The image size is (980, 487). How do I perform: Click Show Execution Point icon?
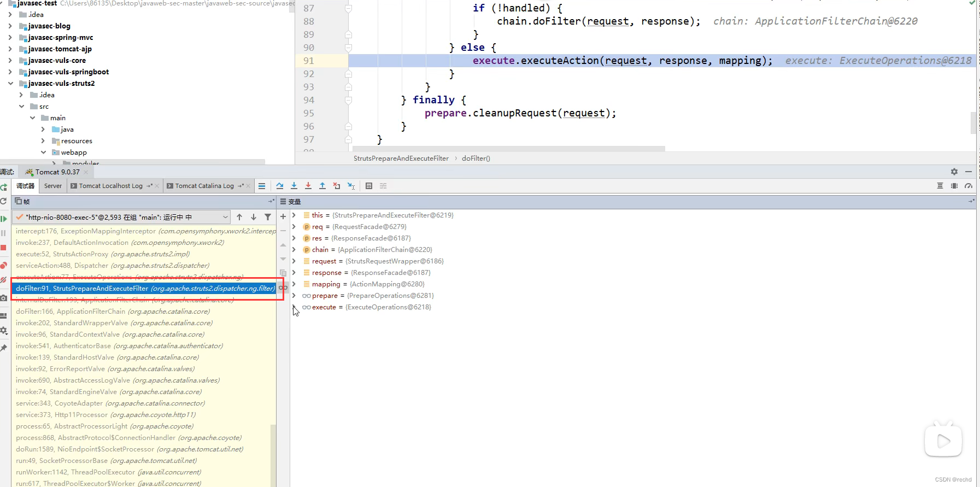262,186
